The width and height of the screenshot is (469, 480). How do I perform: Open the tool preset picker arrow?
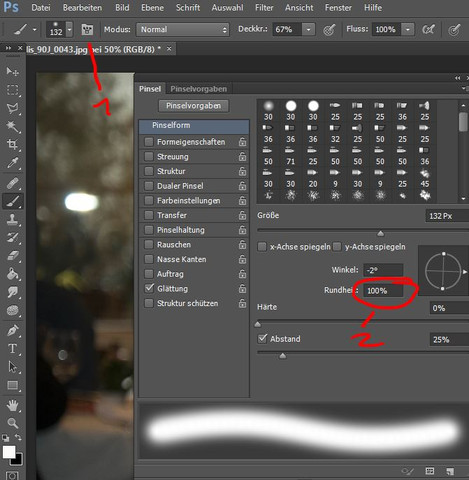(35, 30)
